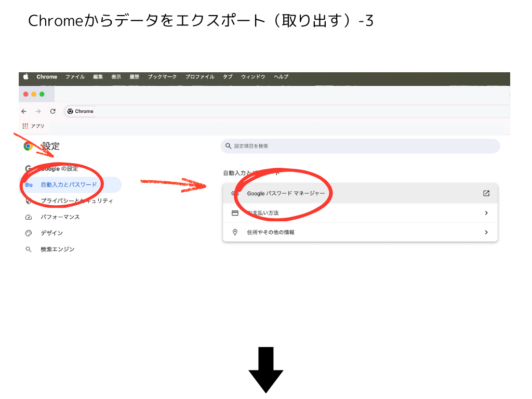Click the location pin icon for 住所やその他の情報

click(x=235, y=232)
